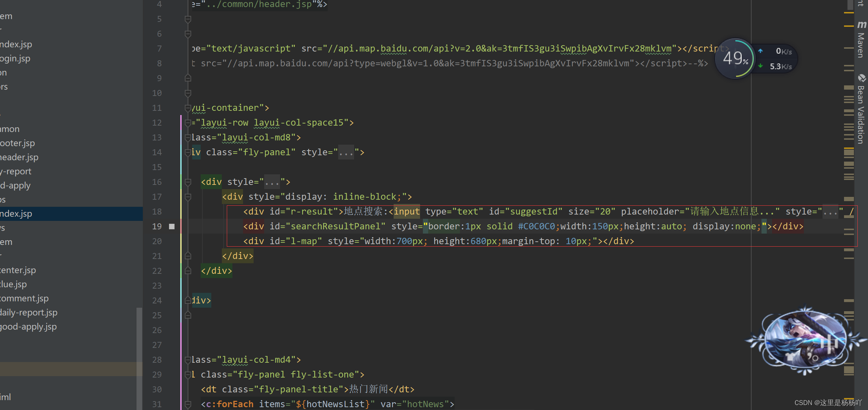Click the 49% usage circle widget

pos(735,59)
